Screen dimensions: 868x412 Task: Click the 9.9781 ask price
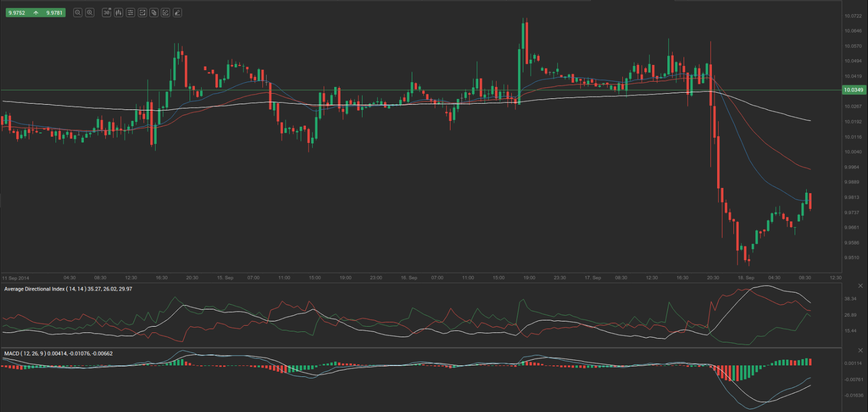click(x=54, y=13)
